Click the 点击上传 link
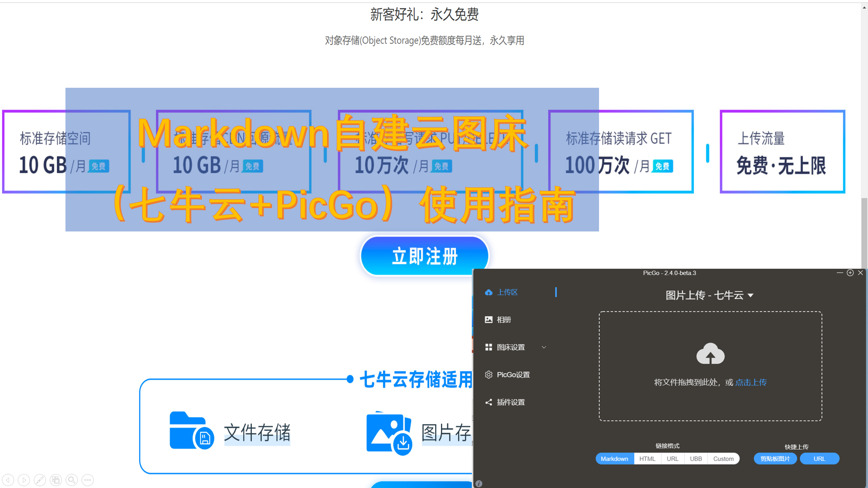This screenshot has width=868, height=488. (751, 382)
